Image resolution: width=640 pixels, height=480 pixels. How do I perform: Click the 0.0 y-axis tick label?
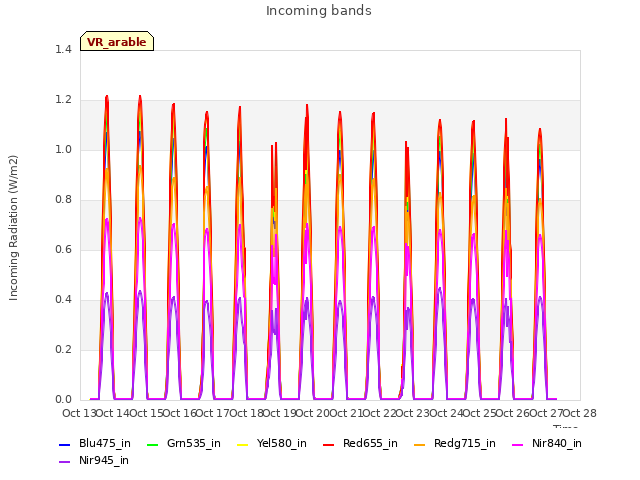tap(63, 400)
